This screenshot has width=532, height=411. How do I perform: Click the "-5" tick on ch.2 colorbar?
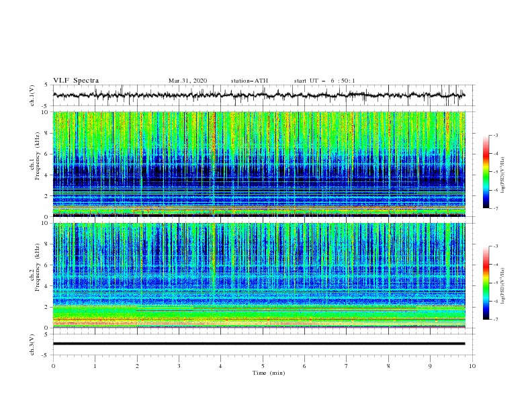496,283
